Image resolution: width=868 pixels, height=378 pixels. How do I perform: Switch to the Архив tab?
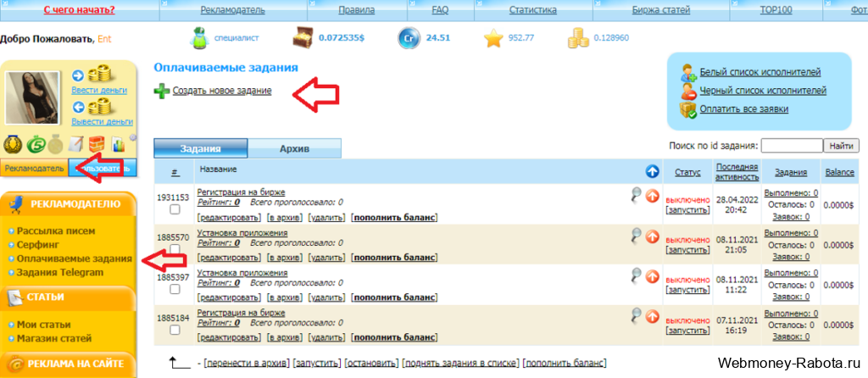(294, 148)
